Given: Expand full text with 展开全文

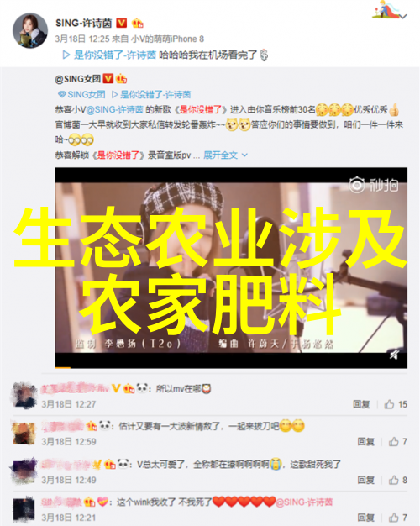Looking at the screenshot, I should tap(220, 155).
